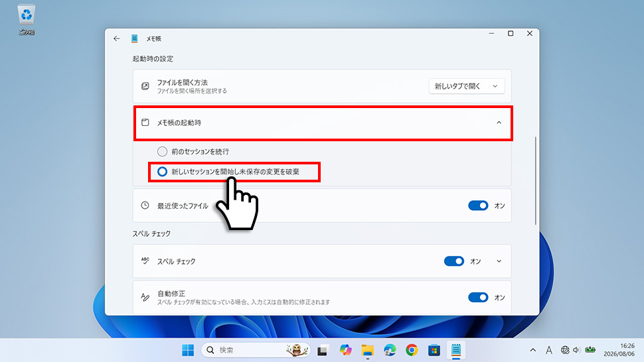Screen dimensions: 644x362
Task: Launch Google Chrome from the taskbar
Action: [x=412, y=350]
